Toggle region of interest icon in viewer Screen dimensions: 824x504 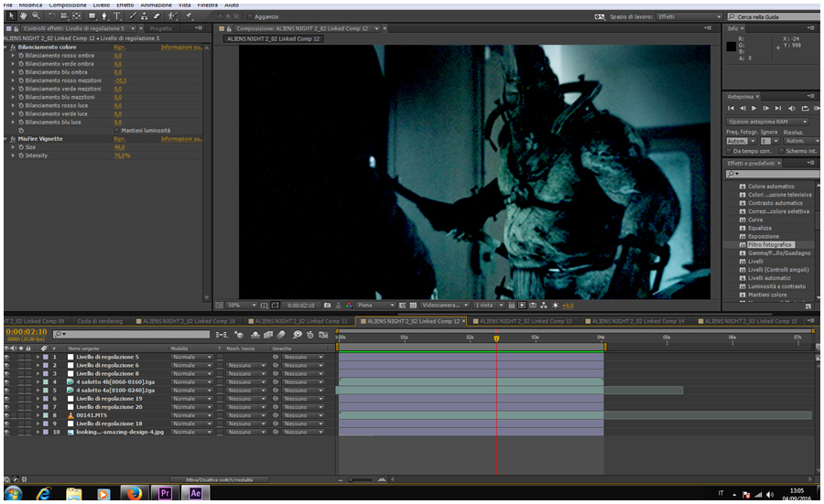coord(403,305)
